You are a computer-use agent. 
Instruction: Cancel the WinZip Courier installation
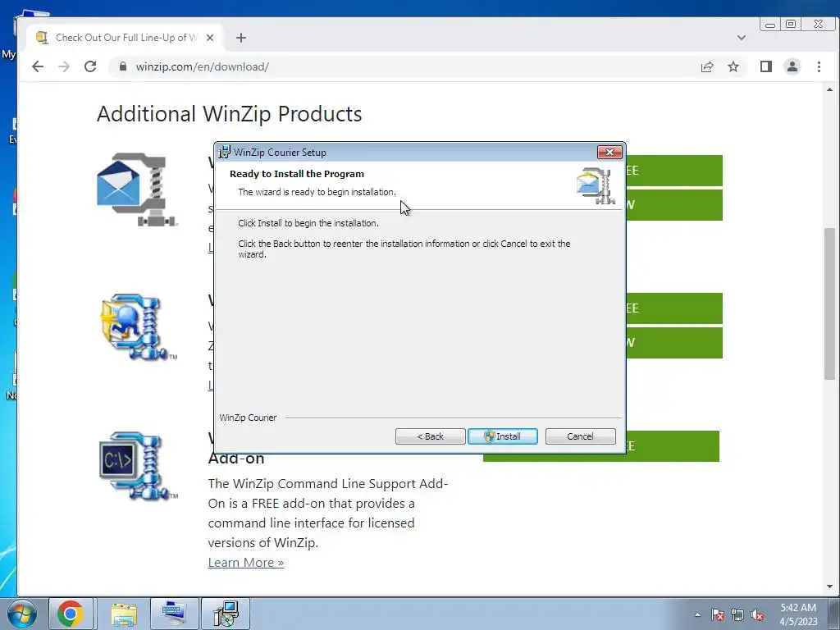580,436
